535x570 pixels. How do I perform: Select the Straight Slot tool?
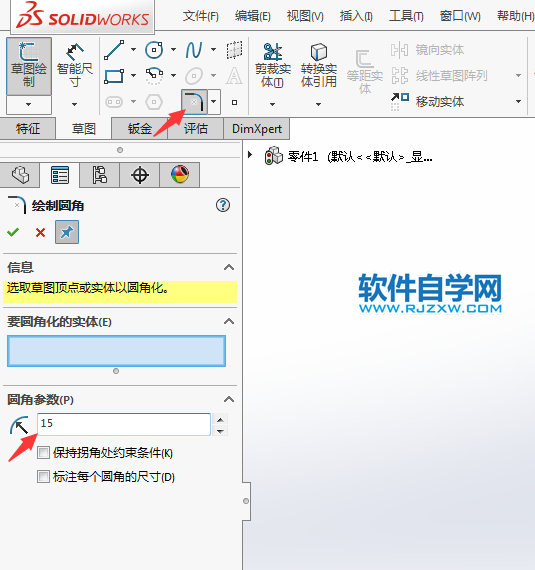(114, 102)
